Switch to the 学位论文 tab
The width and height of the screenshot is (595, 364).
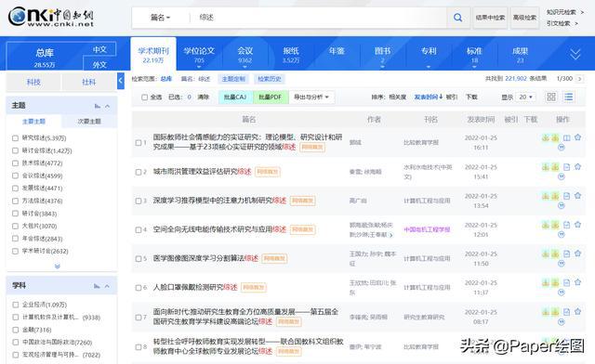point(199,54)
